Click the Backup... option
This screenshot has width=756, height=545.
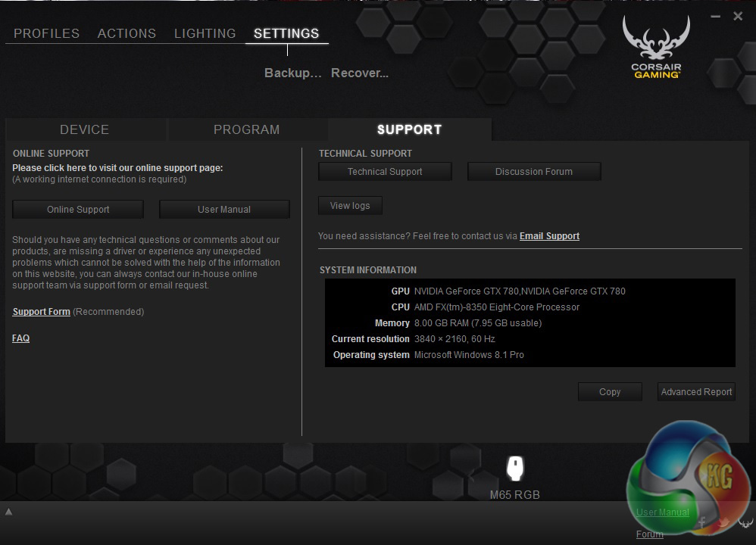click(x=292, y=73)
